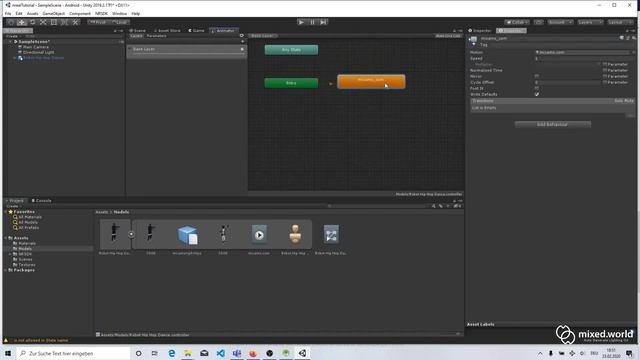Open the Inspector component settings gear

pyautogui.click(x=634, y=38)
